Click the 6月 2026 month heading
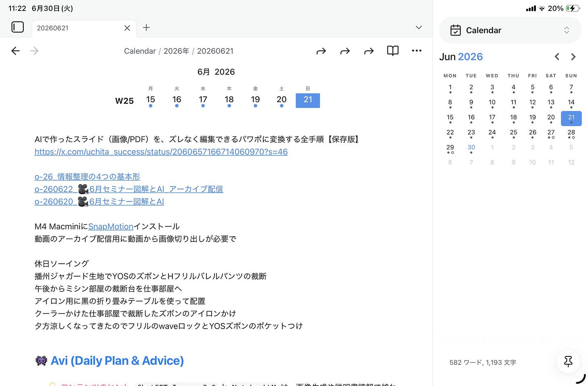Screen dimensions: 588x386 (216, 72)
